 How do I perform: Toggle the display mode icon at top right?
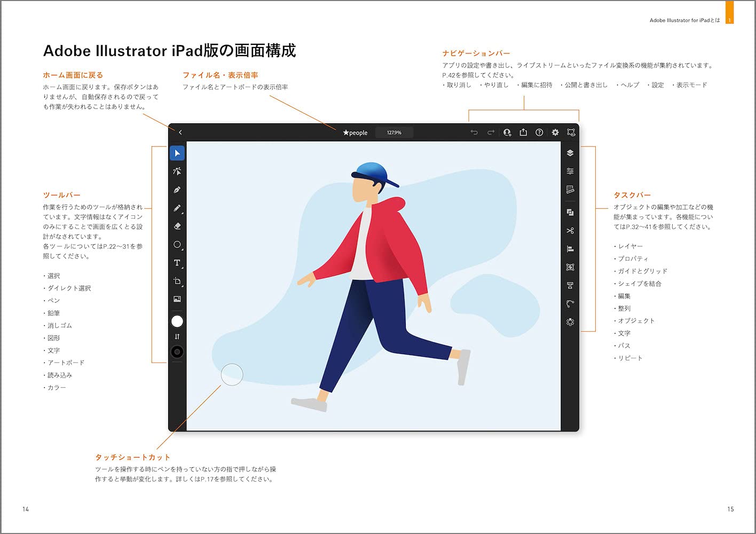coord(571,132)
